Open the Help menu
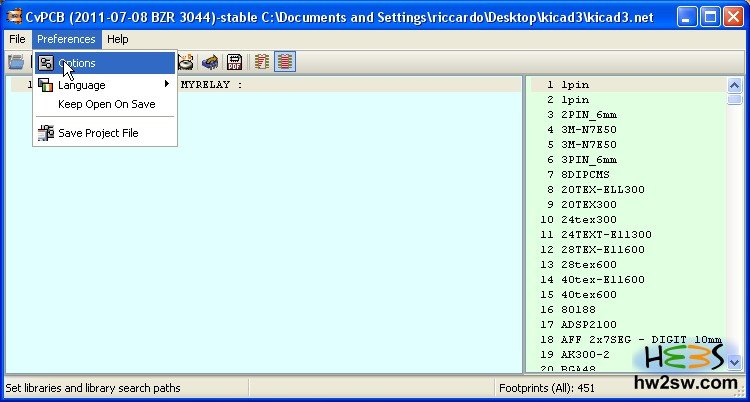 click(118, 39)
